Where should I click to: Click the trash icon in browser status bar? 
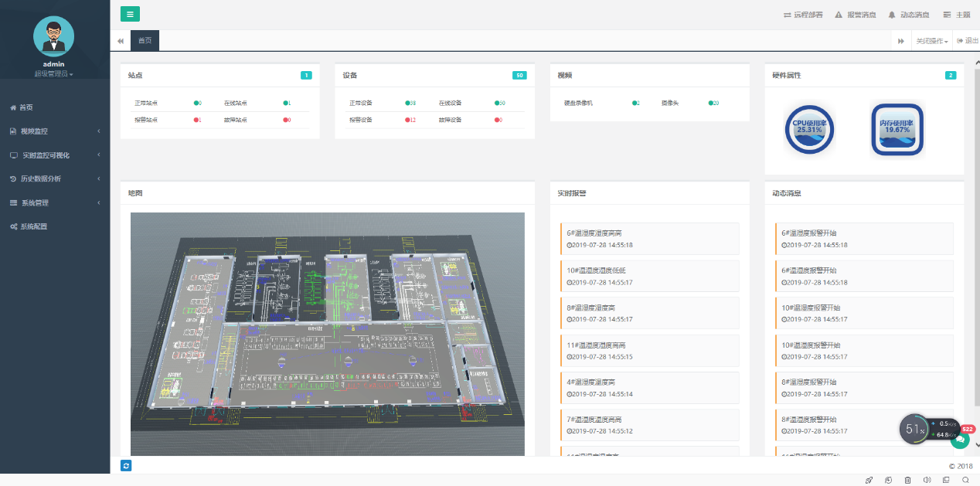[x=907, y=480]
